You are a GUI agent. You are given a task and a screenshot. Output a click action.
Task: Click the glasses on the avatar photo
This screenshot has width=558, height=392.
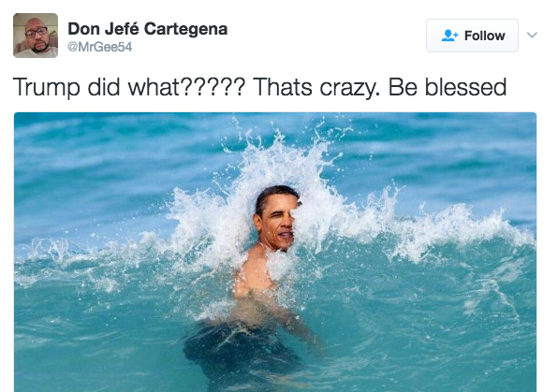(x=37, y=32)
